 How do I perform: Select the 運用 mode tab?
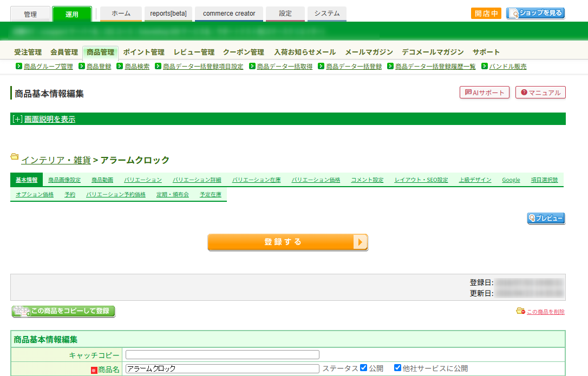(71, 14)
